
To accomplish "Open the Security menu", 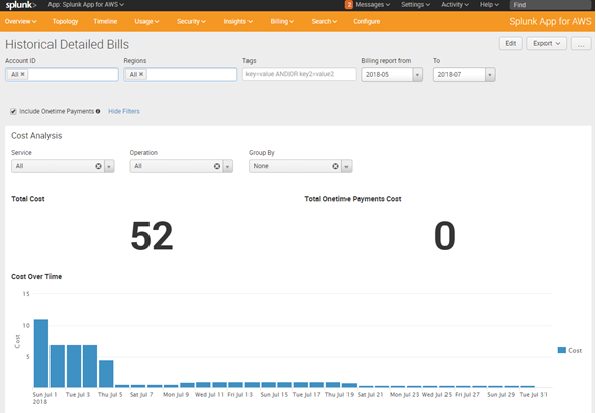I will pyautogui.click(x=191, y=21).
